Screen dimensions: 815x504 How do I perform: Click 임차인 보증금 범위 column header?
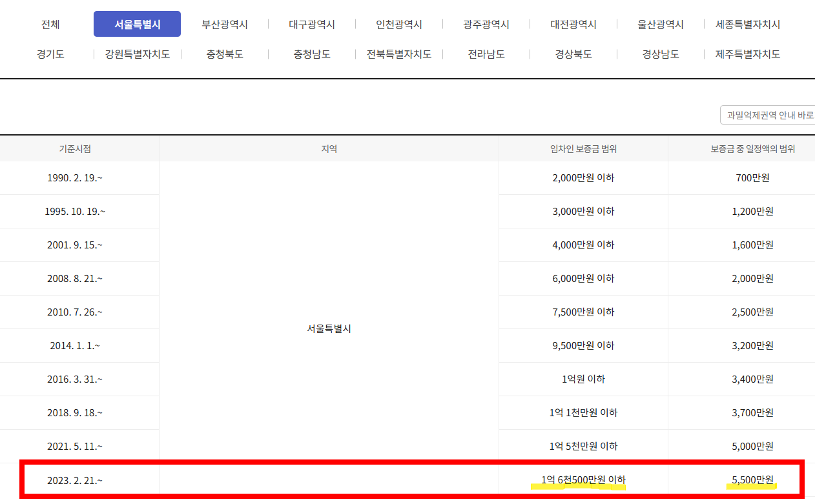583,148
